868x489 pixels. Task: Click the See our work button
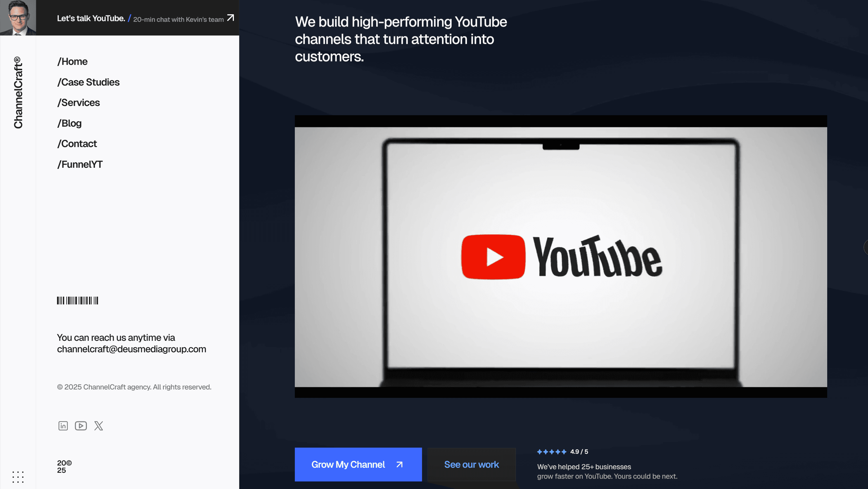pos(471,464)
